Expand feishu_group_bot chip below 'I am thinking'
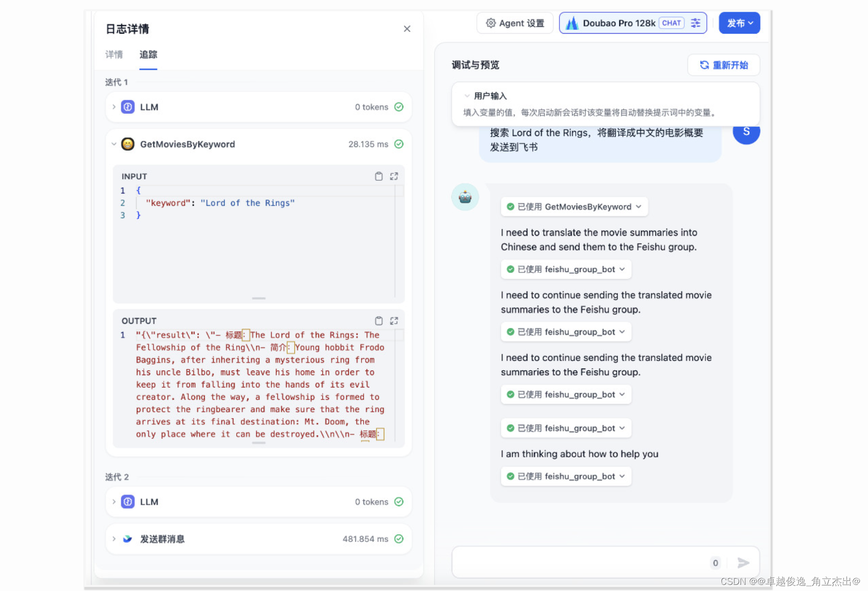Image resolution: width=868 pixels, height=591 pixels. pos(566,476)
